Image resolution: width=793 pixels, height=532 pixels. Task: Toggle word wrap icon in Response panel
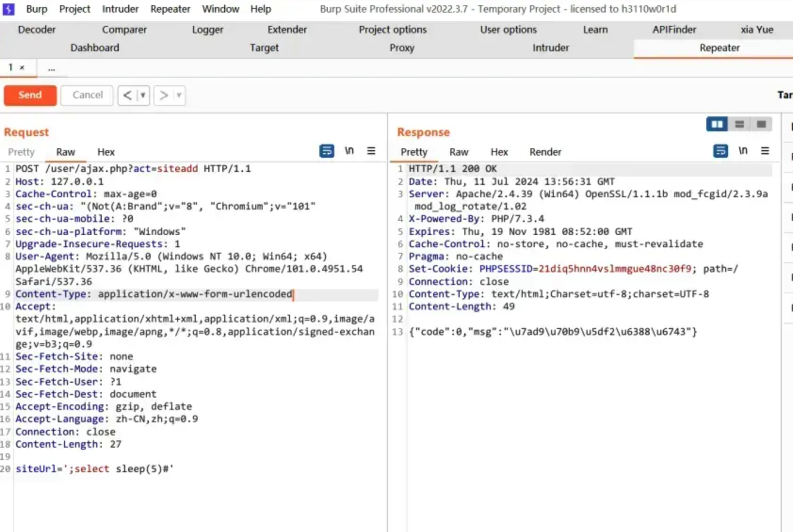pos(720,151)
